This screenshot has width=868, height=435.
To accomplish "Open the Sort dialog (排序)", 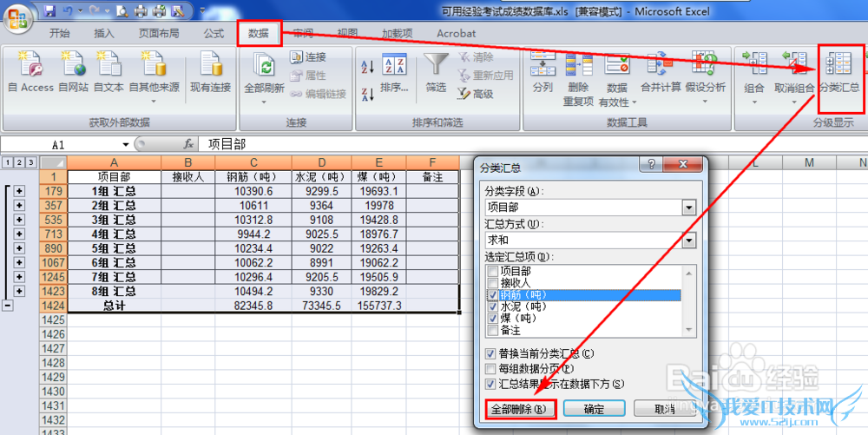I will (x=394, y=74).
